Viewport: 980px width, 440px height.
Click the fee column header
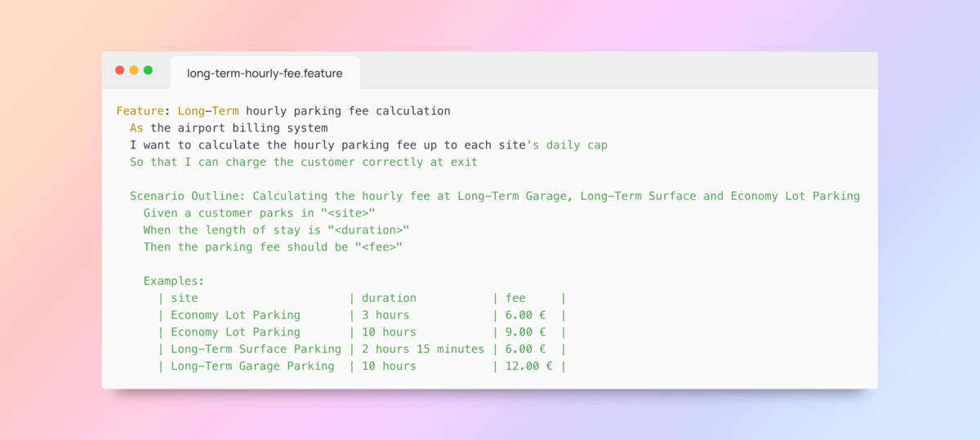[515, 298]
